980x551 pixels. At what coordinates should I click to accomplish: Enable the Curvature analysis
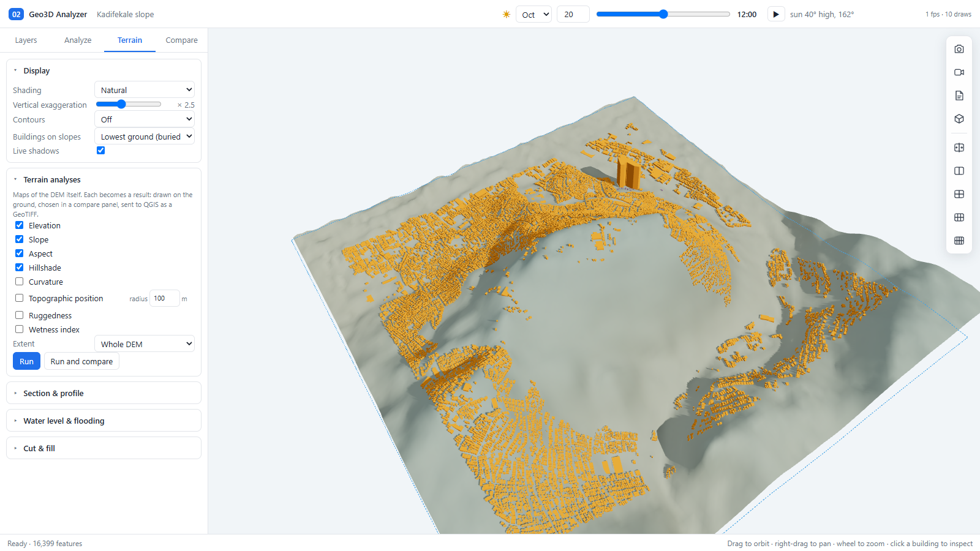20,282
